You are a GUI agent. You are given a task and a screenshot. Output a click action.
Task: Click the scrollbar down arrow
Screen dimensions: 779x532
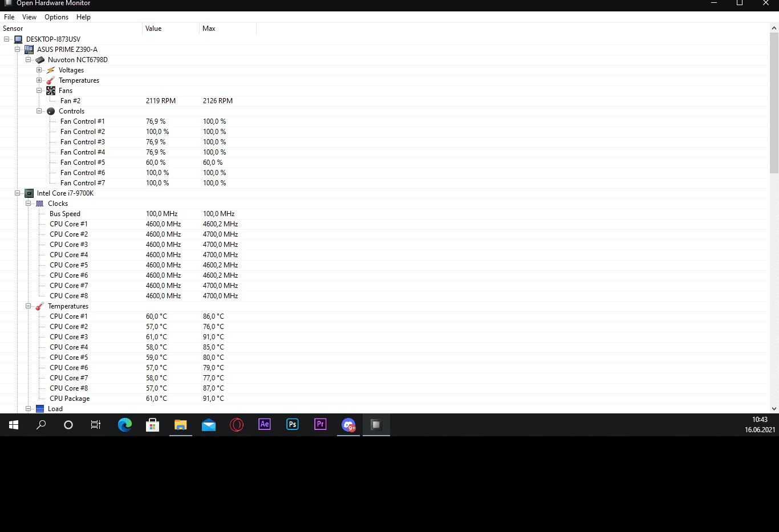pos(774,409)
